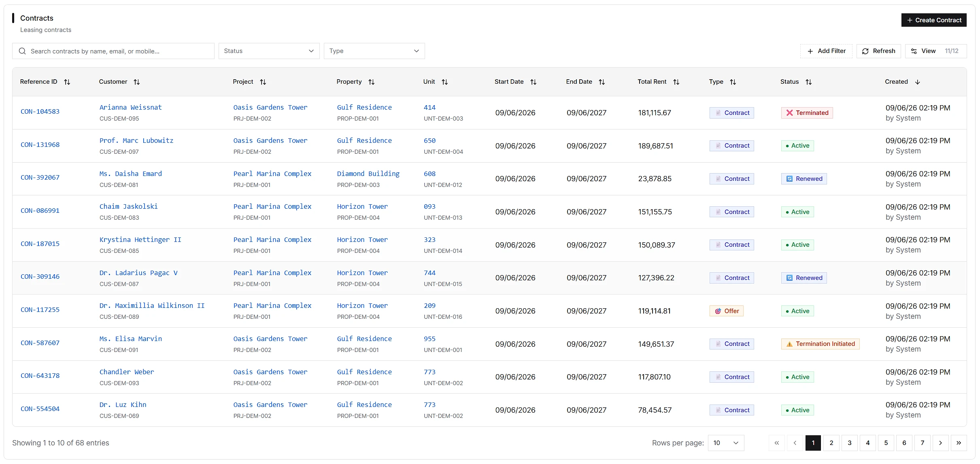Viewport: 980px width, 464px height.
Task: Open customer Ms. Elisa Marvin
Action: pyautogui.click(x=131, y=339)
